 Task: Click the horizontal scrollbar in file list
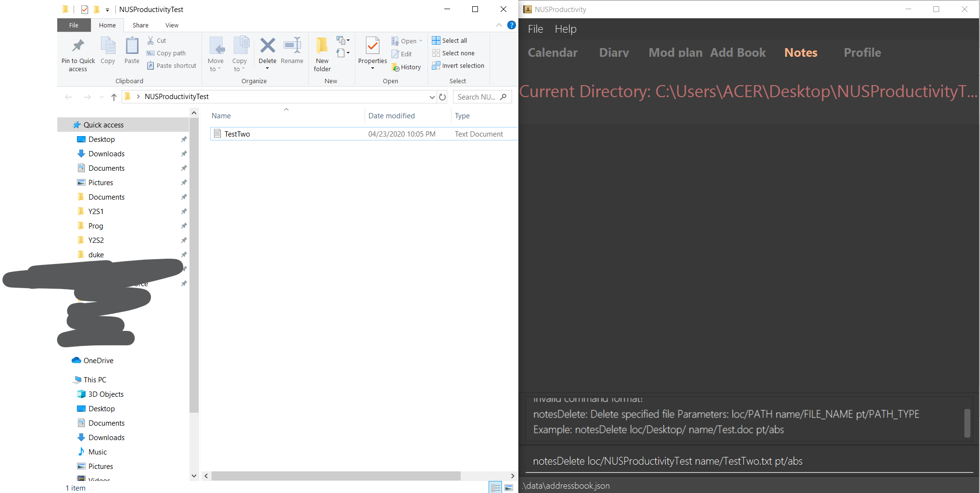[336, 476]
